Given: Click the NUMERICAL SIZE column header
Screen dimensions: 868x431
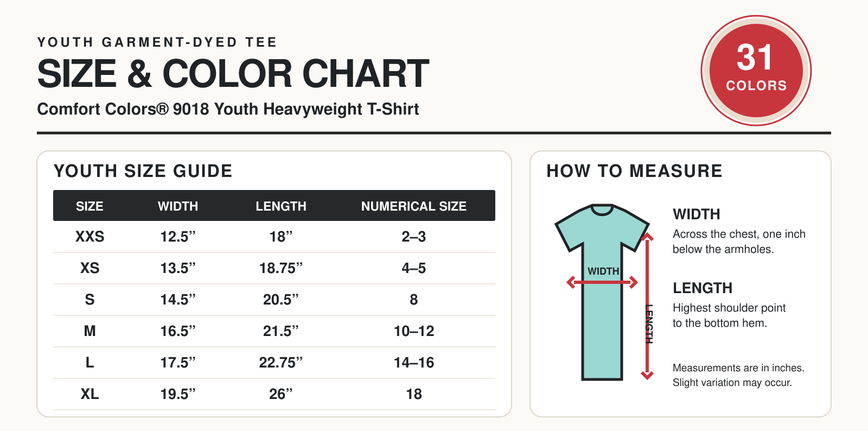Looking at the screenshot, I should point(414,206).
